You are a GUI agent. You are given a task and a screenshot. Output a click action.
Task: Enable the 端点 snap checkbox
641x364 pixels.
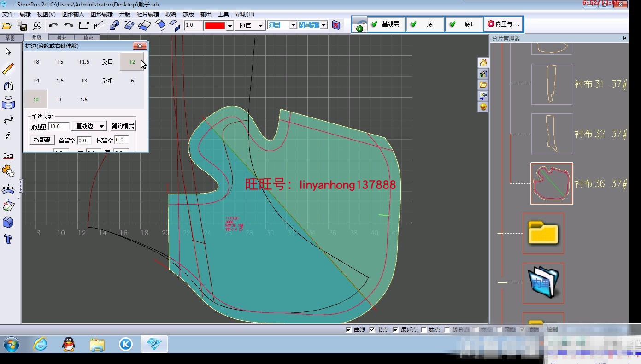(423, 329)
